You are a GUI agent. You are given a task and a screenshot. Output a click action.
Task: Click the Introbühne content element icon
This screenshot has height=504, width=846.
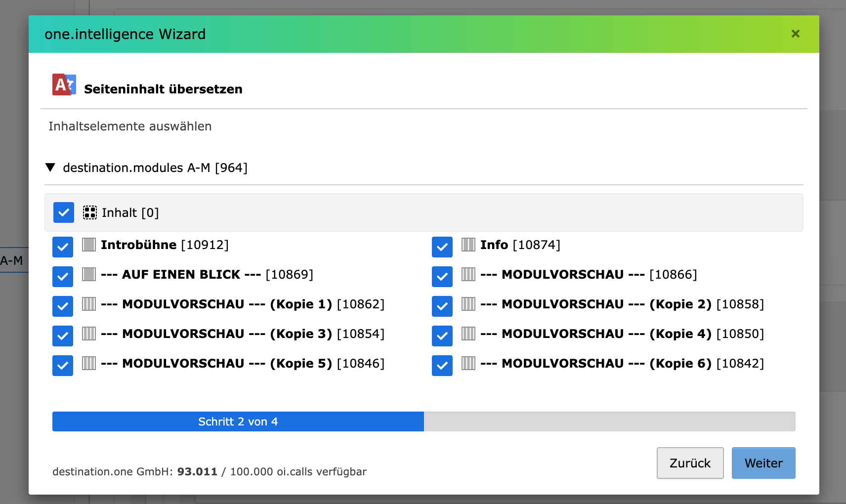pos(89,245)
